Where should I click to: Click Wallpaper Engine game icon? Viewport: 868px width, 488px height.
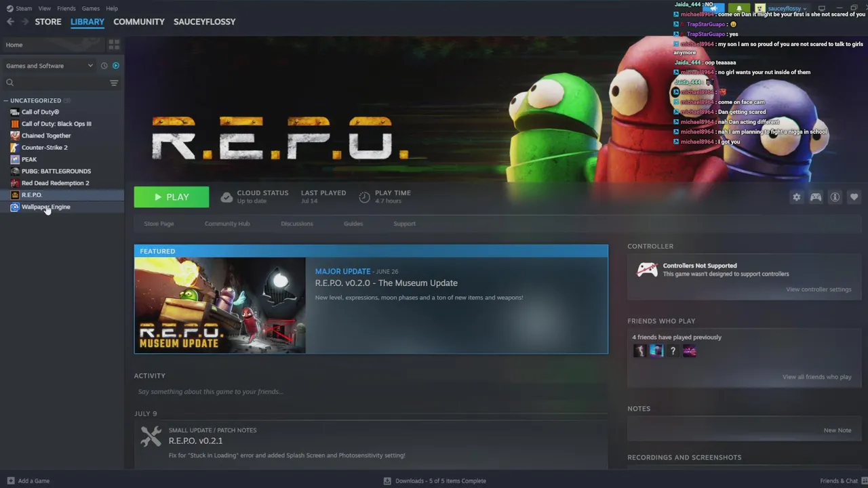(15, 207)
